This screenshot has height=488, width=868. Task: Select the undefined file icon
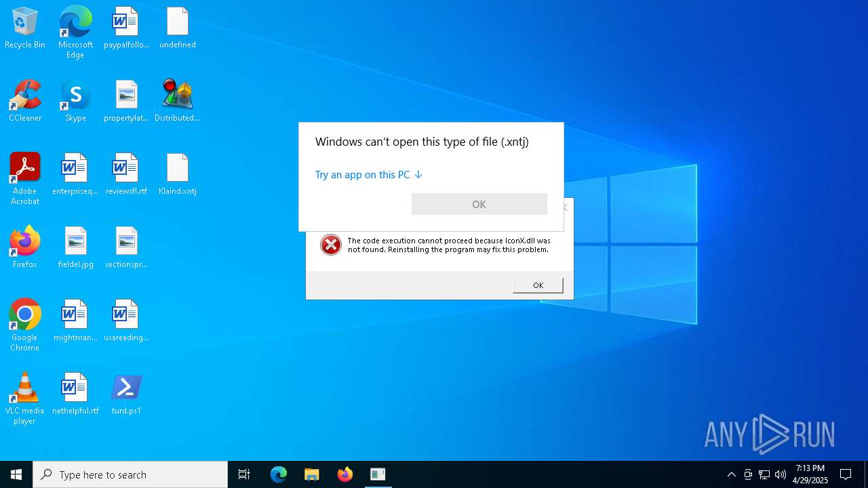click(x=178, y=28)
